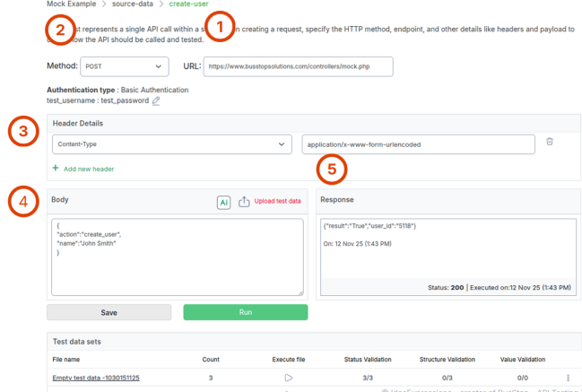This screenshot has height=392, width=582.
Task: Execute the Empty test data file
Action: 288,378
